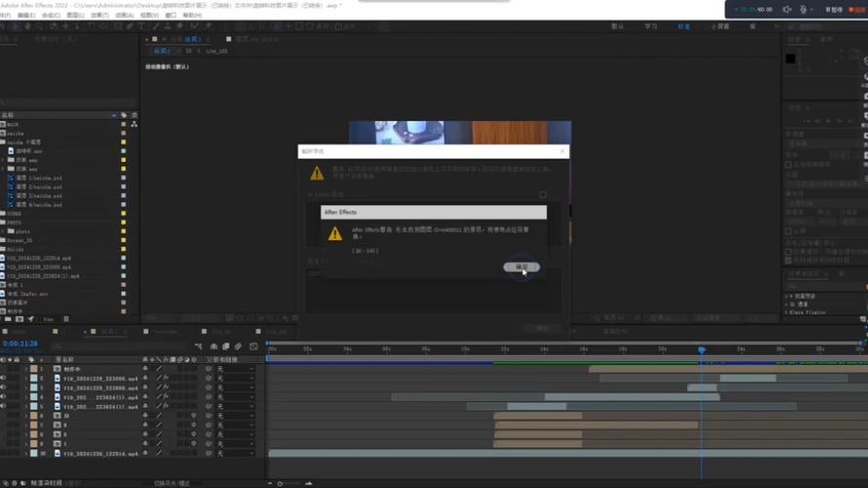The image size is (868, 488).
Task: Click current time display 0:00:21:28
Action: point(20,344)
